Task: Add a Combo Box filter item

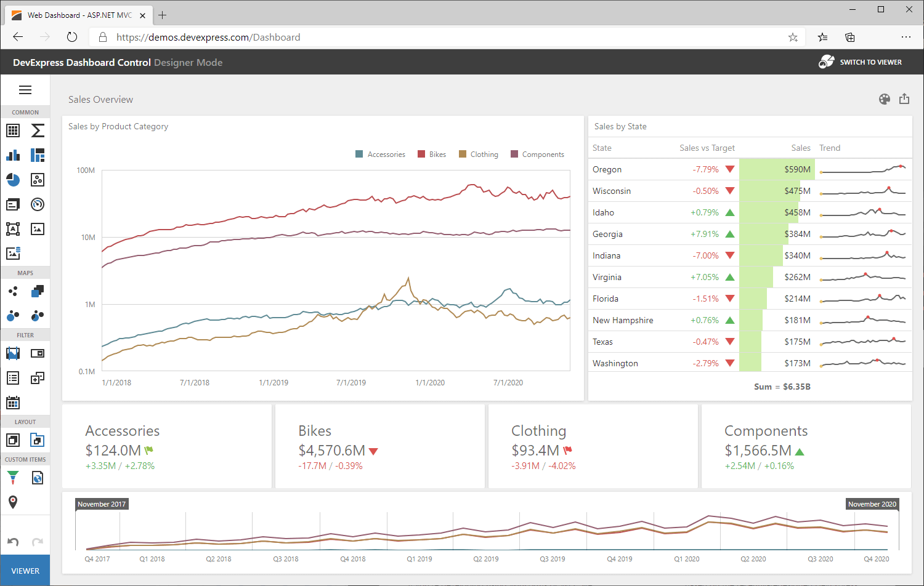Action: (38, 353)
